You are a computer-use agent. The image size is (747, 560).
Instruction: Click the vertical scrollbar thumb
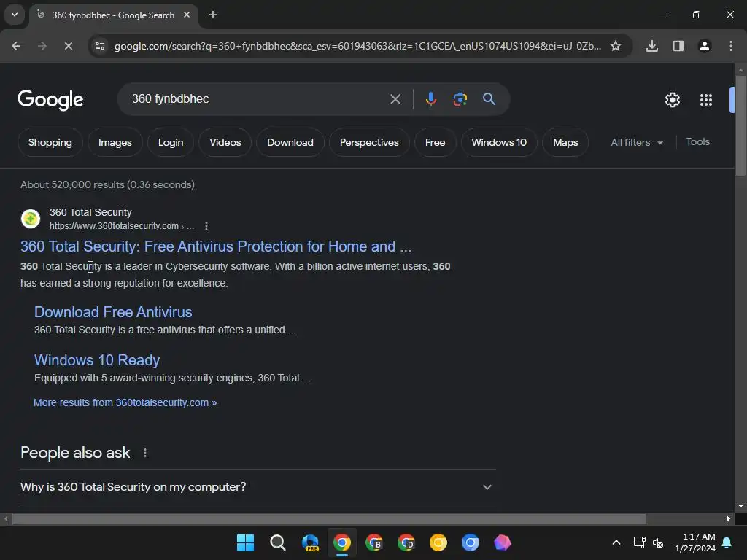740,126
